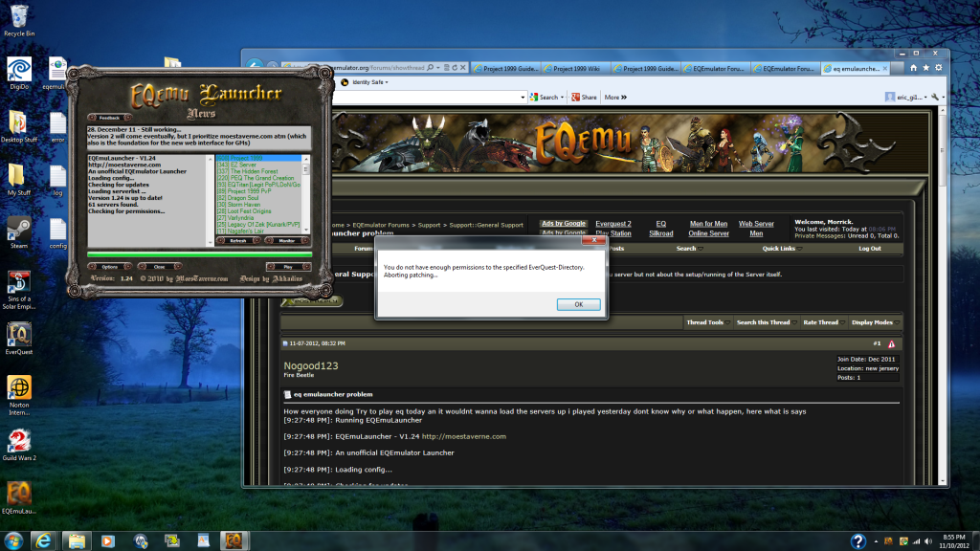
Task: Open the log file on the desktop
Action: point(57,181)
